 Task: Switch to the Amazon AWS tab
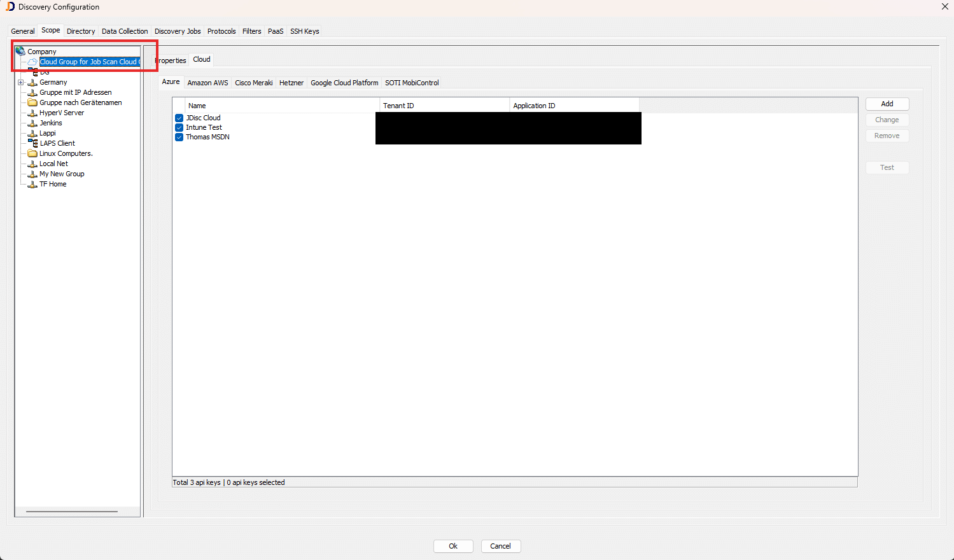[x=207, y=82]
